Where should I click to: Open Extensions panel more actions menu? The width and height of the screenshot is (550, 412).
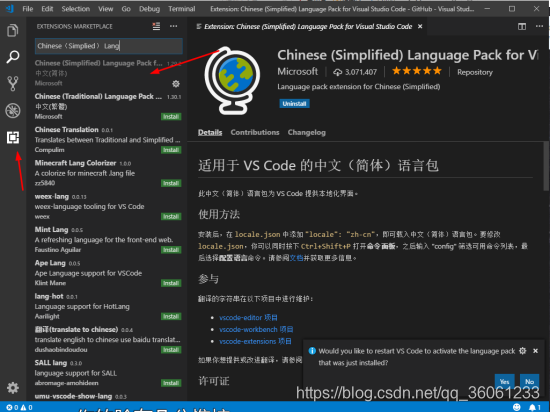click(x=174, y=26)
